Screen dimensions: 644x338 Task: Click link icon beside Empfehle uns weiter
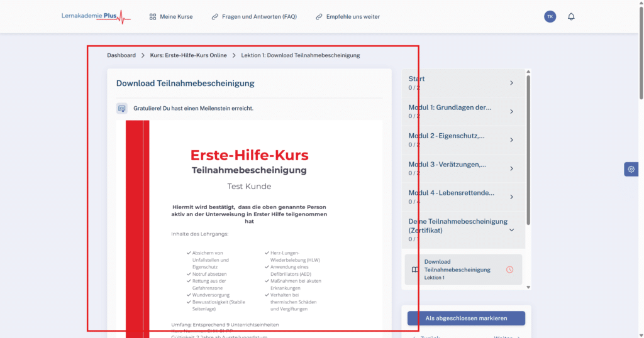(319, 17)
